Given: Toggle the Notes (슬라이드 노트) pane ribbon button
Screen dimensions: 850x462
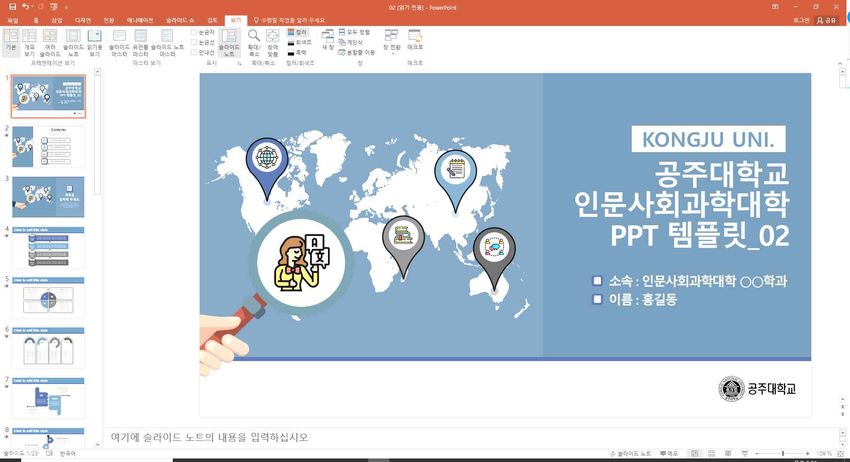Looking at the screenshot, I should (229, 43).
